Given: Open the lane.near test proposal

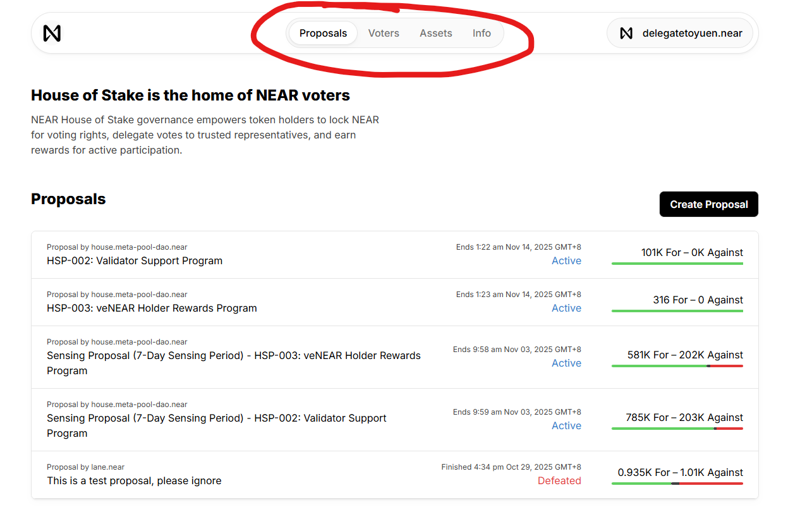Looking at the screenshot, I should coord(134,480).
